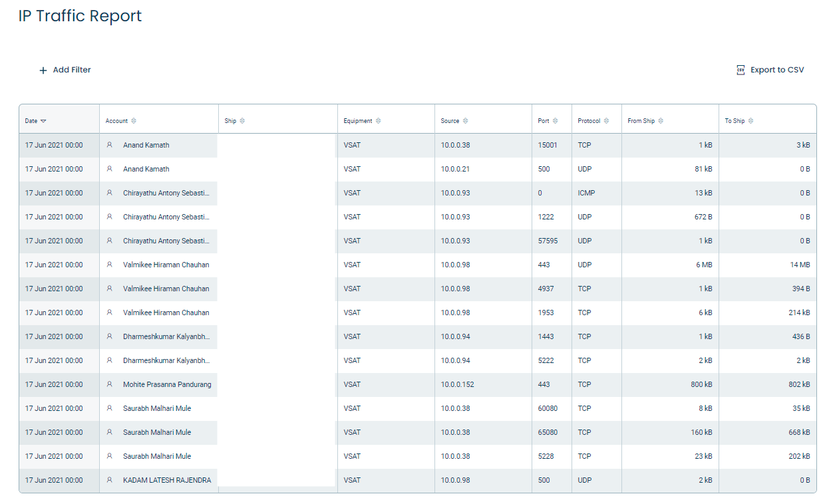The width and height of the screenshot is (831, 504).
Task: Sort by Port using its sort icon
Action: coord(556,121)
